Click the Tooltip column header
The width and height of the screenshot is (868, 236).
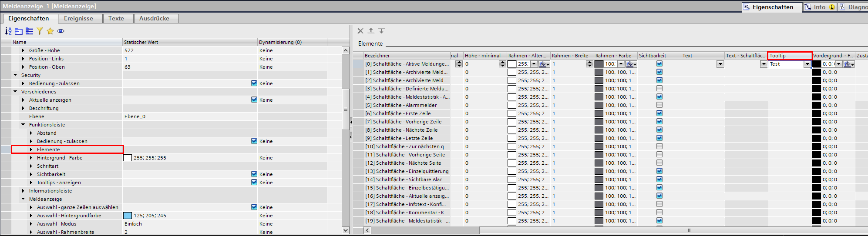(790, 56)
